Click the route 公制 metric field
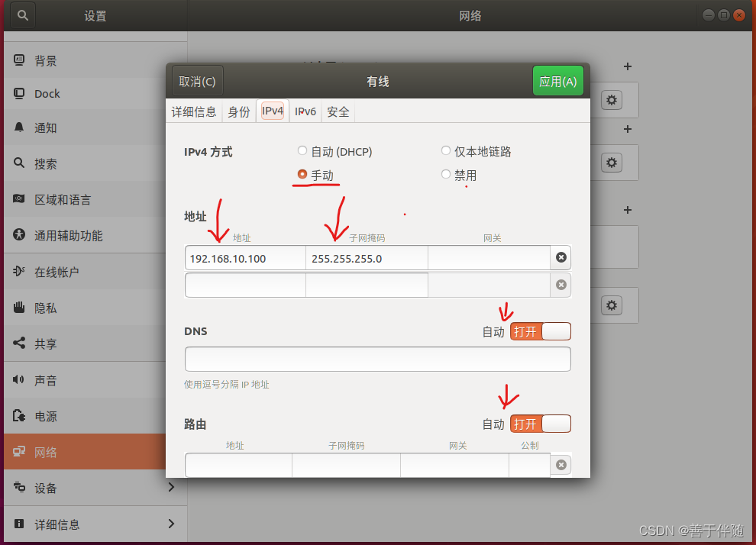 pos(529,465)
